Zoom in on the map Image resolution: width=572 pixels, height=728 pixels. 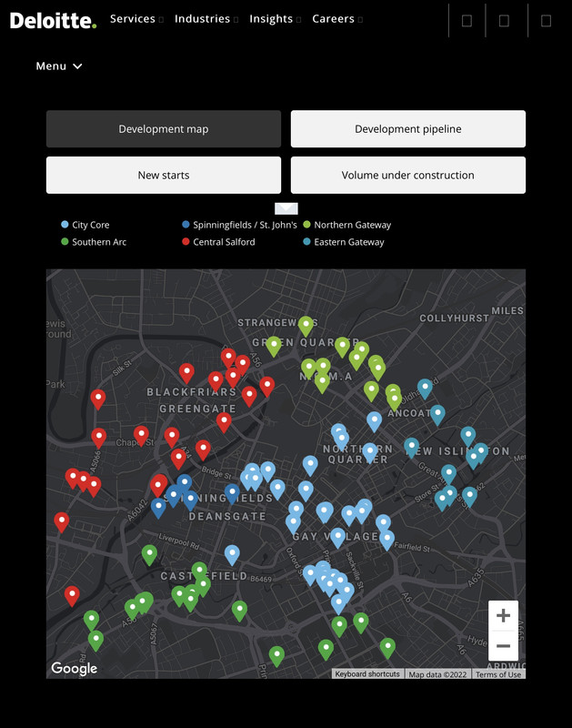coord(503,616)
